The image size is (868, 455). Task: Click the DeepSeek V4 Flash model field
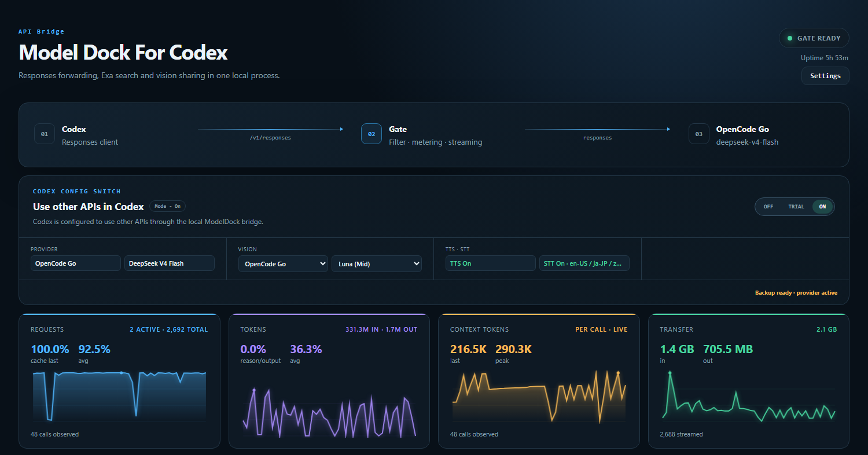170,263
